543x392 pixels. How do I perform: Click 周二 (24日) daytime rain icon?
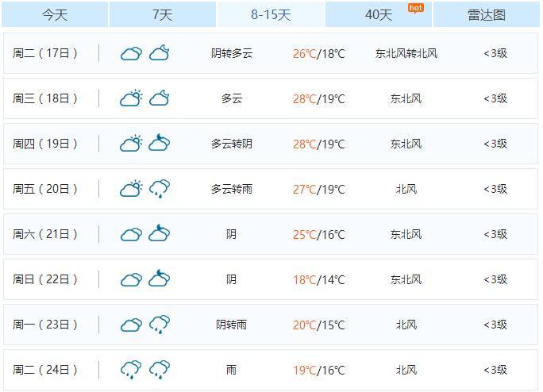click(131, 370)
